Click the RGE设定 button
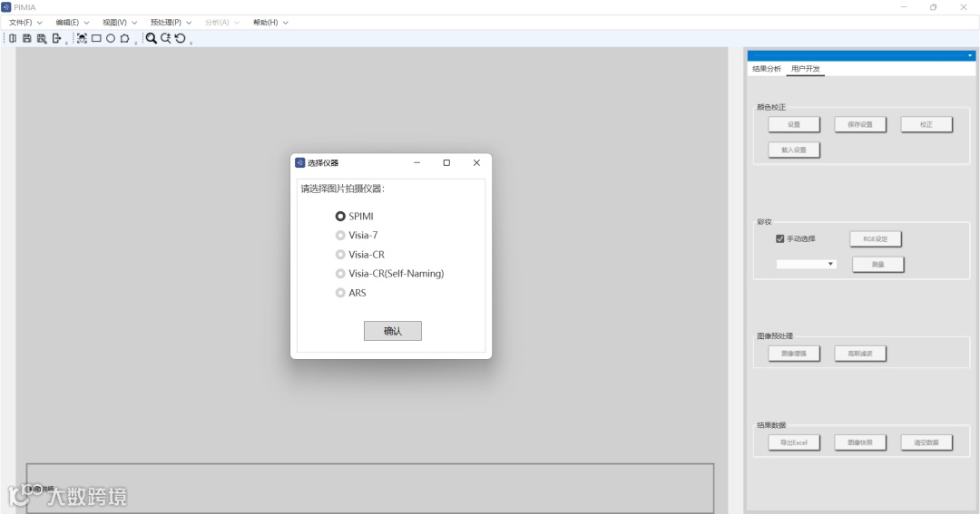 [875, 238]
